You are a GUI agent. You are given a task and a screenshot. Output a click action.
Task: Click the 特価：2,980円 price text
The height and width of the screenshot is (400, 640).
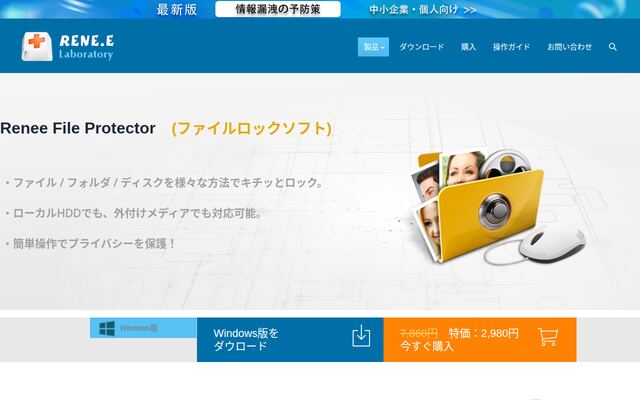(484, 333)
